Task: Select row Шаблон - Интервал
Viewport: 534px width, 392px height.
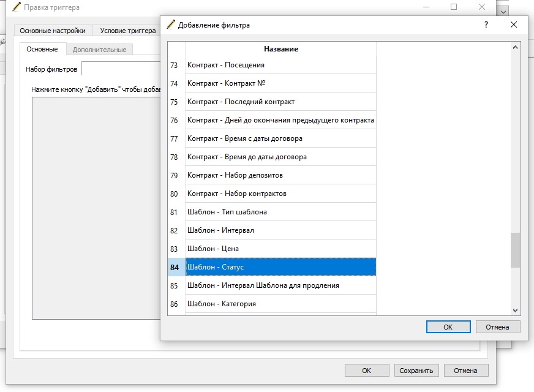Action: point(281,230)
